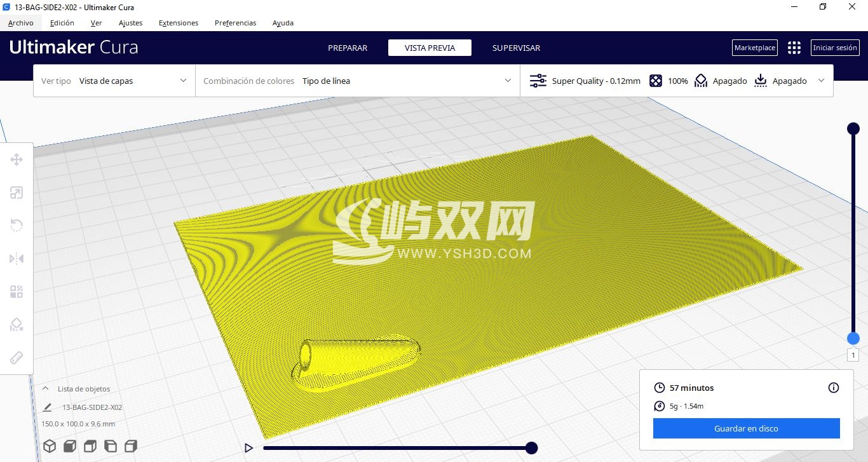Click the filament spool material icon
The height and width of the screenshot is (462, 868).
[660, 406]
